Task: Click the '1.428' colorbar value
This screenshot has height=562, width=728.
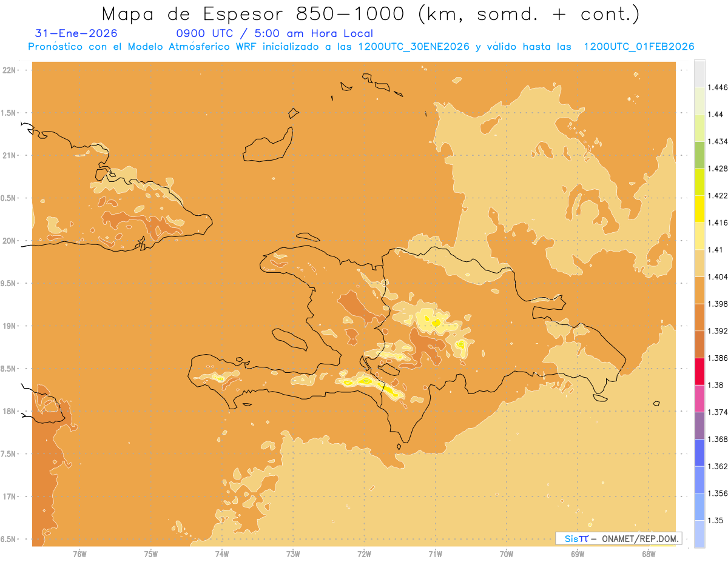Action: pos(718,169)
